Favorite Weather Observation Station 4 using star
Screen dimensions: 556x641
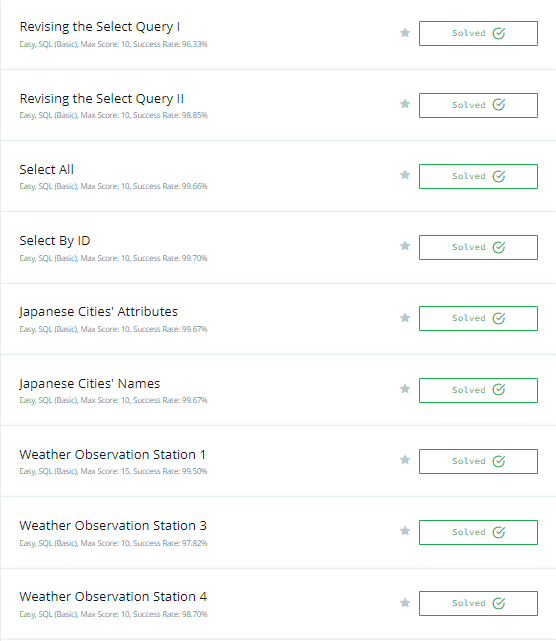[x=405, y=603]
